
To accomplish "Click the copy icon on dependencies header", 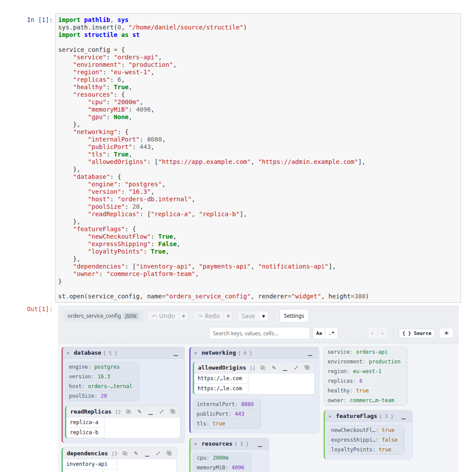I will pos(125,453).
